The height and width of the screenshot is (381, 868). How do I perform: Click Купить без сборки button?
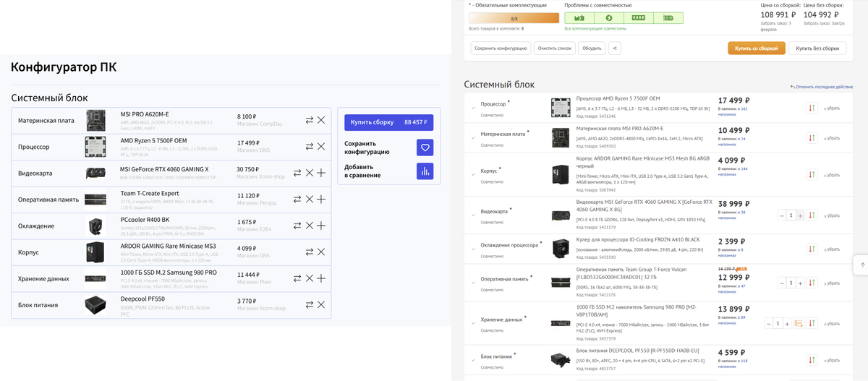pos(817,48)
